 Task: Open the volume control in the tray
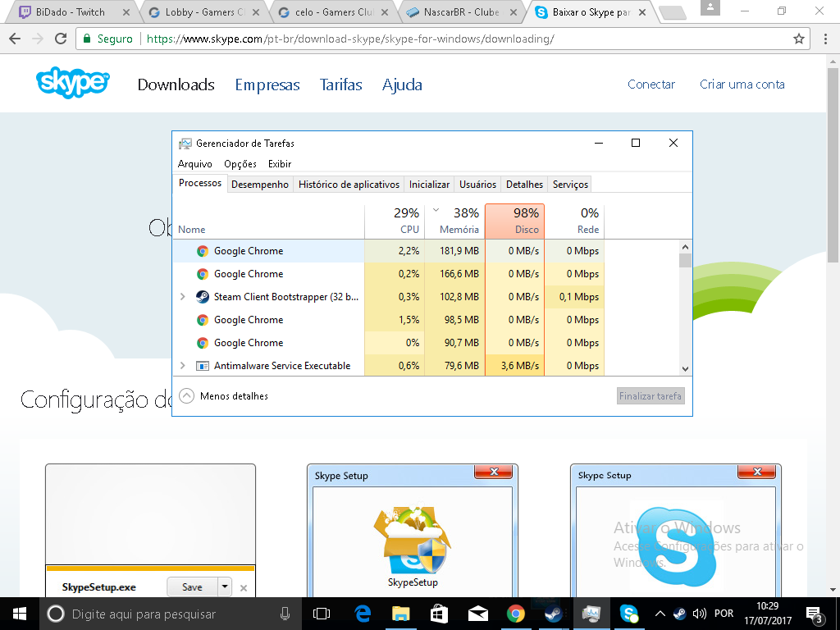pos(699,614)
